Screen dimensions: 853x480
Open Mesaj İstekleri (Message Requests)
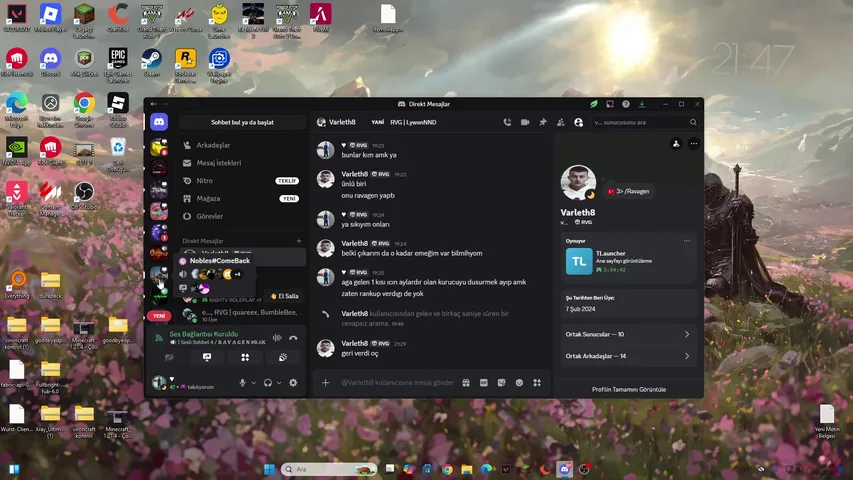pyautogui.click(x=242, y=163)
